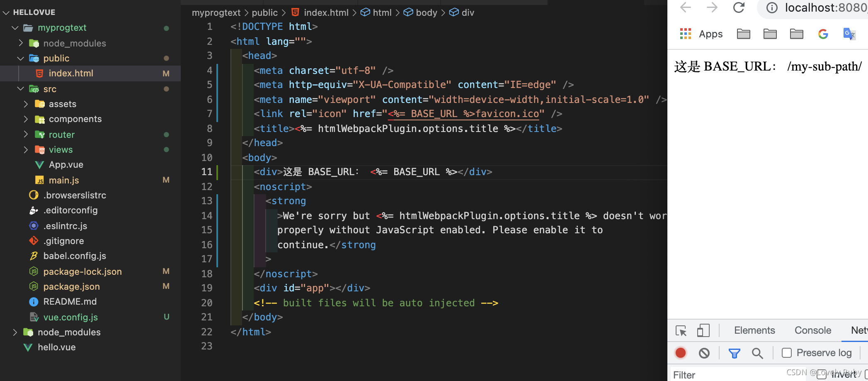Open the Apps grid icon in bookmarks bar
Image resolution: width=868 pixels, height=381 pixels.
(x=686, y=34)
